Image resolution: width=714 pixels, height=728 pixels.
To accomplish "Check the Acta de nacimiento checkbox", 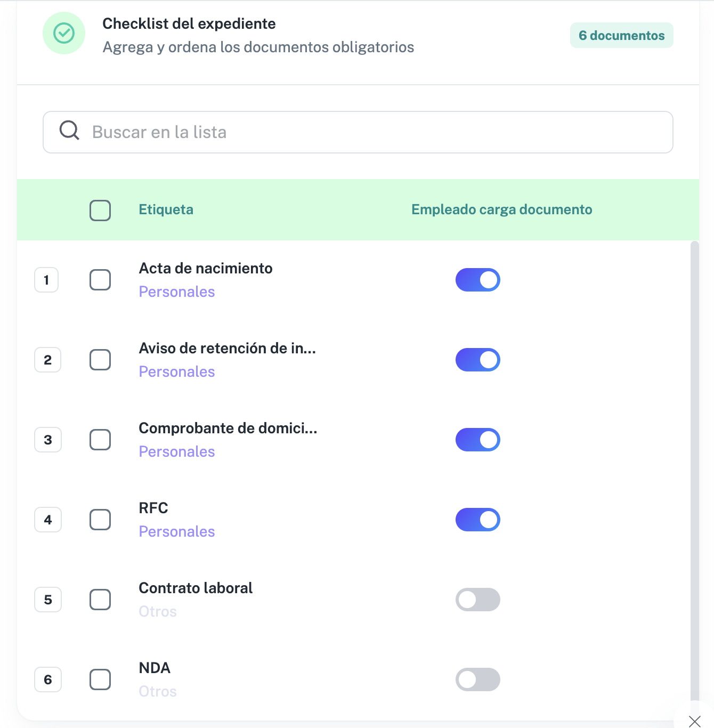I will pyautogui.click(x=100, y=280).
